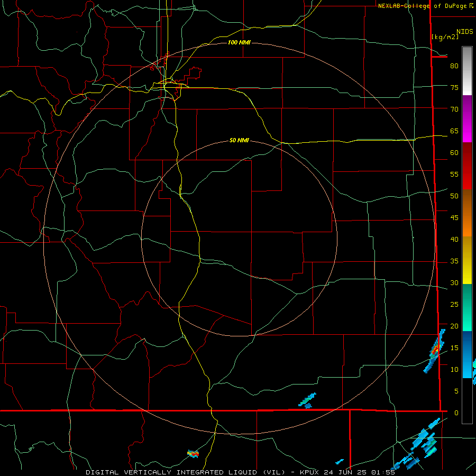This screenshot has height=476, width=476.
Task: Click the [kg/m2] units label
Action: (445, 36)
